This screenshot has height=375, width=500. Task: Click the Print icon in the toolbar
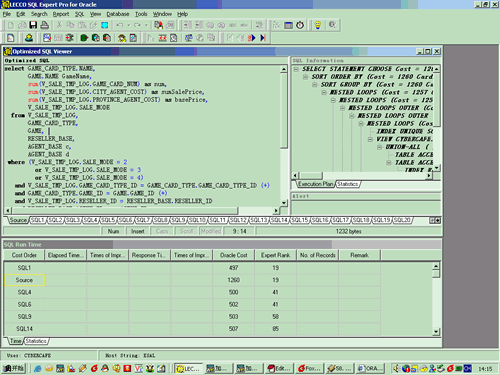click(44, 25)
